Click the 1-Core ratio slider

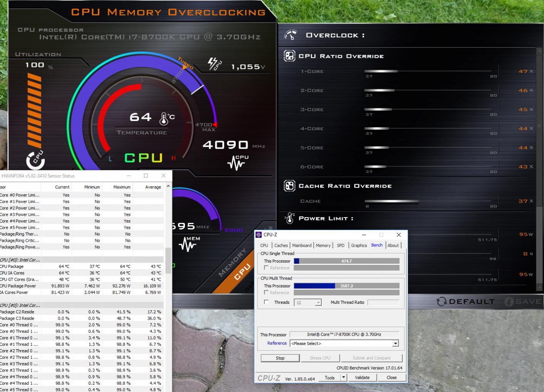pos(428,71)
